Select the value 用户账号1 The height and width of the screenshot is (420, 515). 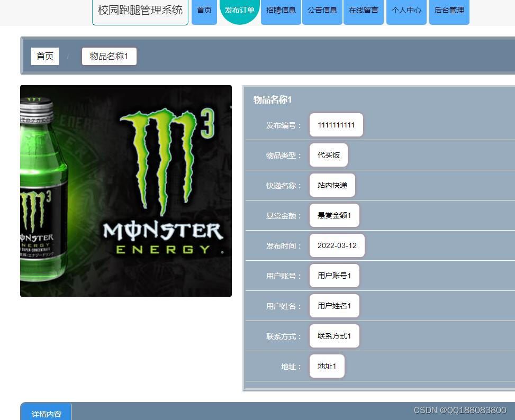(335, 276)
